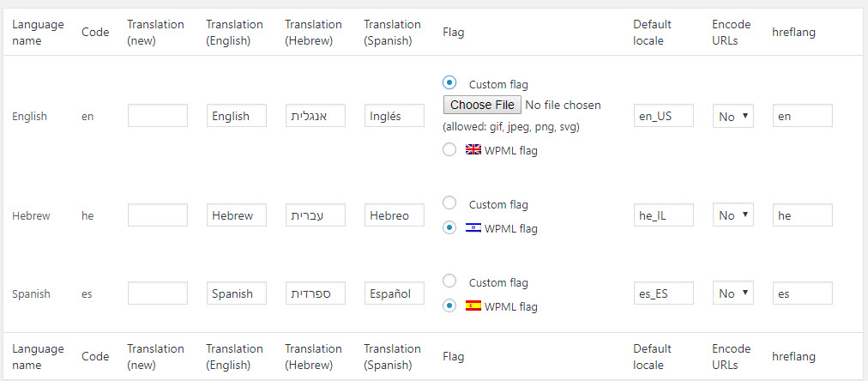This screenshot has height=381, width=868.
Task: Click the Hebreo translation field
Action: 395,215
